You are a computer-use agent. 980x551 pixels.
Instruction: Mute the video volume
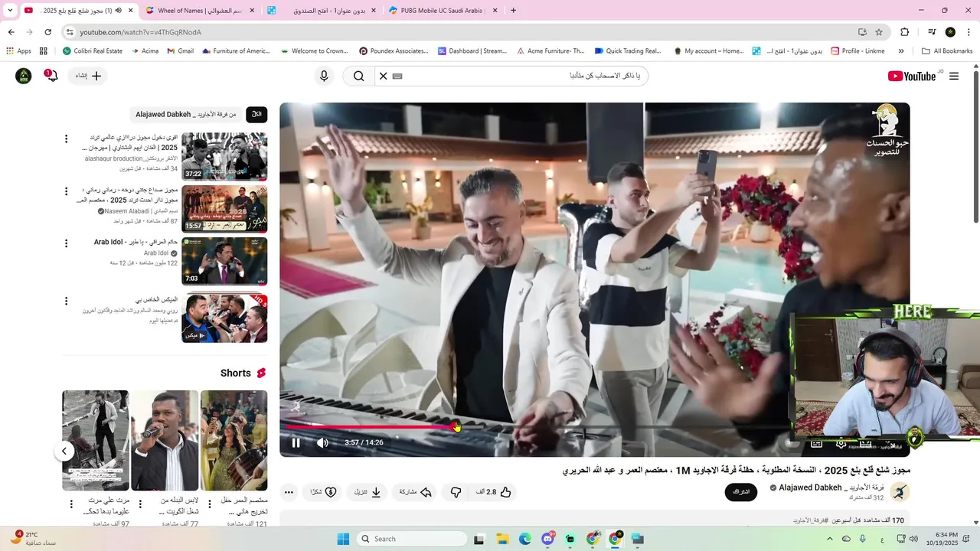click(322, 442)
